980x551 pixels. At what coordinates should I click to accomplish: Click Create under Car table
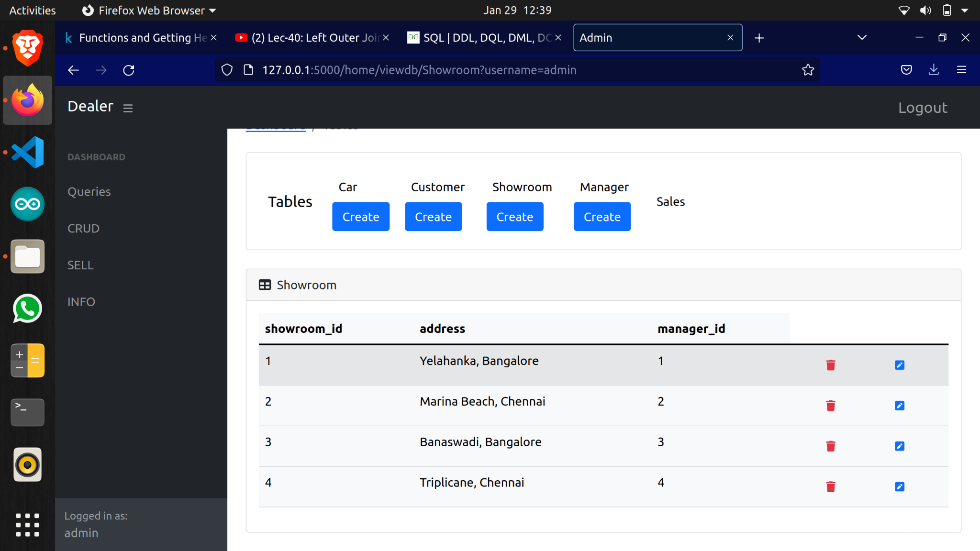point(361,217)
